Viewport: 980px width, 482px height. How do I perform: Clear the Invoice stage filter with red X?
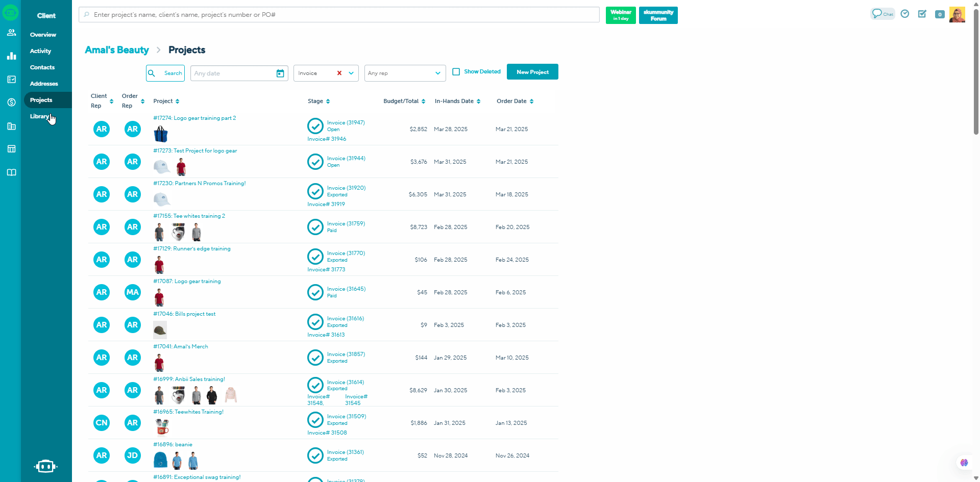339,73
